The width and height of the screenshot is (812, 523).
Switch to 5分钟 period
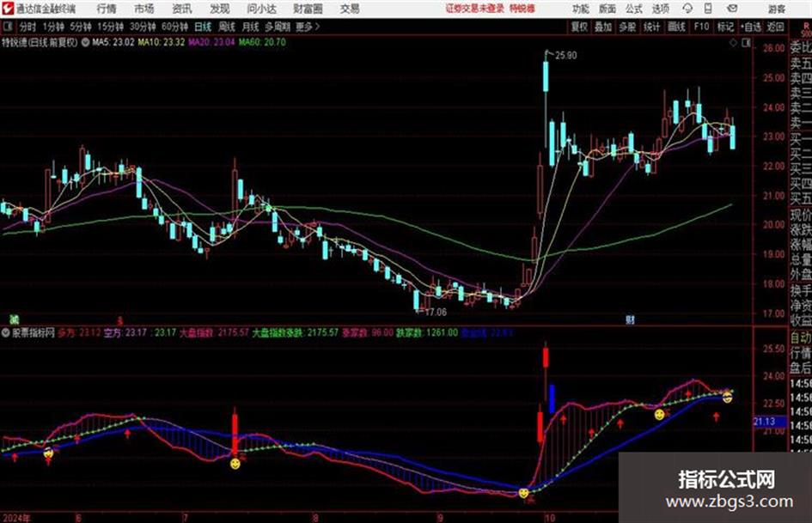(x=81, y=27)
